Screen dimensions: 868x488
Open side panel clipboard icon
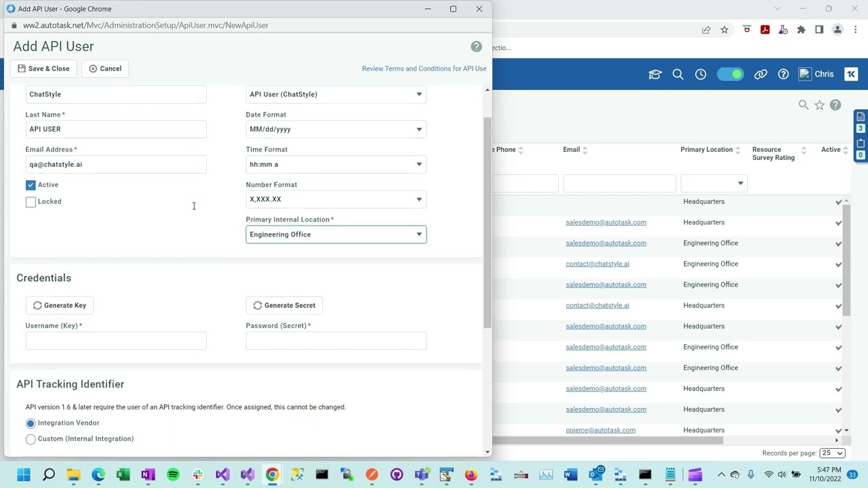tap(861, 143)
